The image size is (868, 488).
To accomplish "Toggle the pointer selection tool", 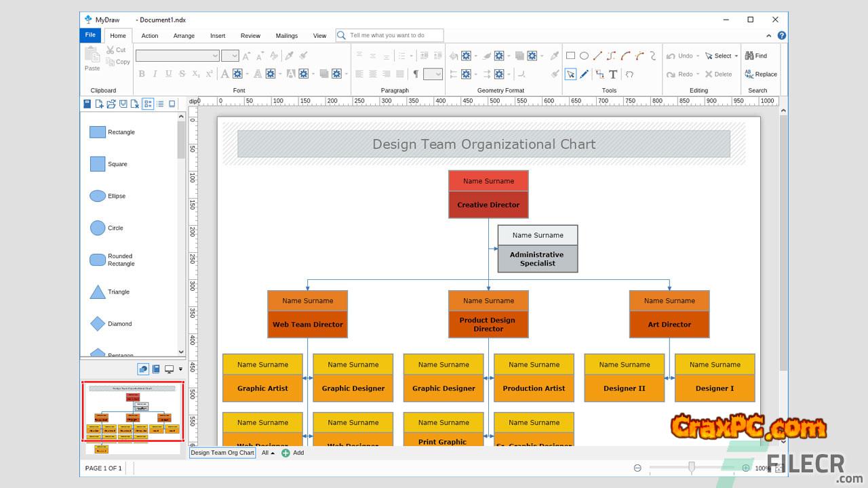I will click(570, 75).
